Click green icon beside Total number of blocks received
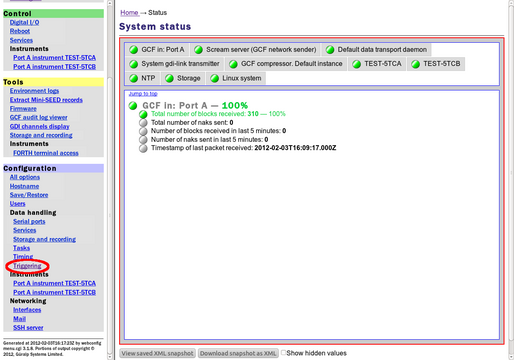Screen dimensions: 514x360 pyautogui.click(x=143, y=114)
